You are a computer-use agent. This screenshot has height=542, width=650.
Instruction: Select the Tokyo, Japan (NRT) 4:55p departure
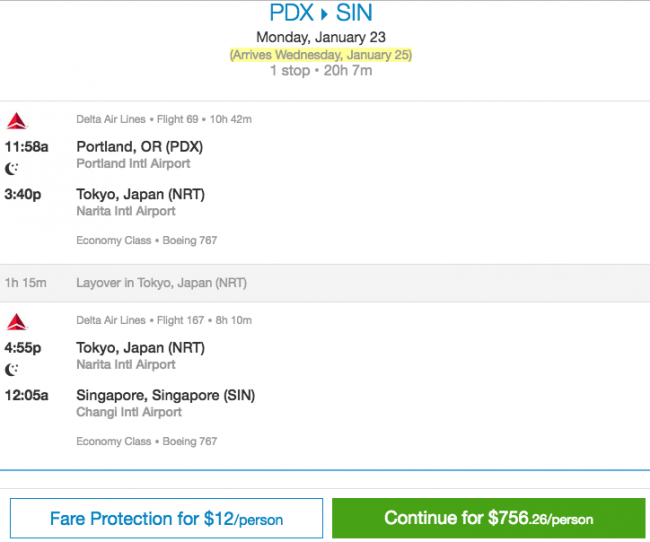point(141,348)
